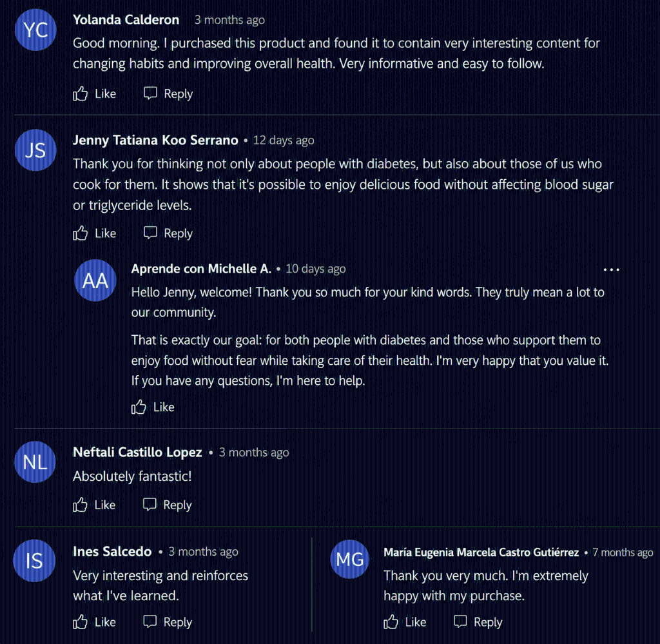The width and height of the screenshot is (660, 644).
Task: Click the AA avatar of Aprende con Michelle
Action: (x=95, y=280)
